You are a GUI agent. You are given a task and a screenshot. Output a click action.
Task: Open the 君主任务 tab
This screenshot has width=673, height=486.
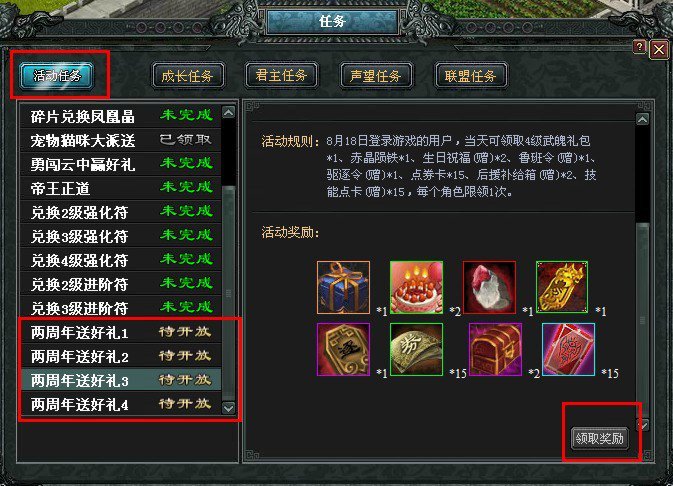282,76
